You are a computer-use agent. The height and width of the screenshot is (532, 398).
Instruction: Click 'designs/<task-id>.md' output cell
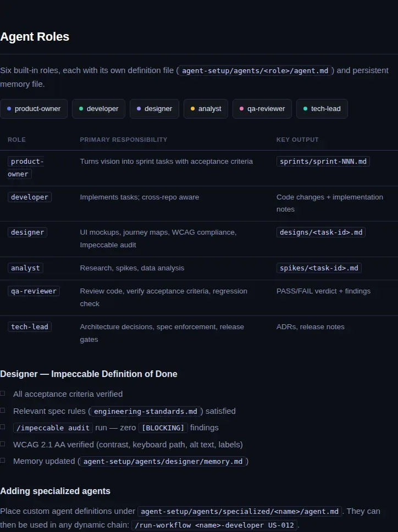coord(321,232)
